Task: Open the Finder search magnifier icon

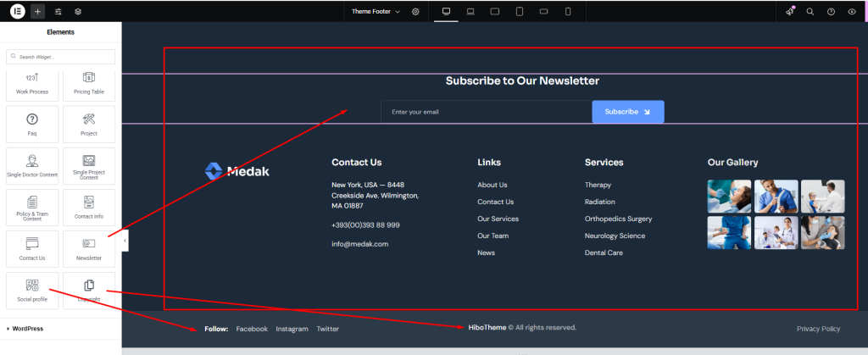Action: [x=810, y=11]
